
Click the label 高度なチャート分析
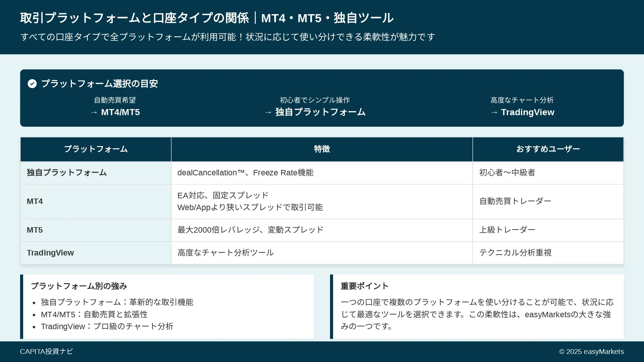point(522,100)
